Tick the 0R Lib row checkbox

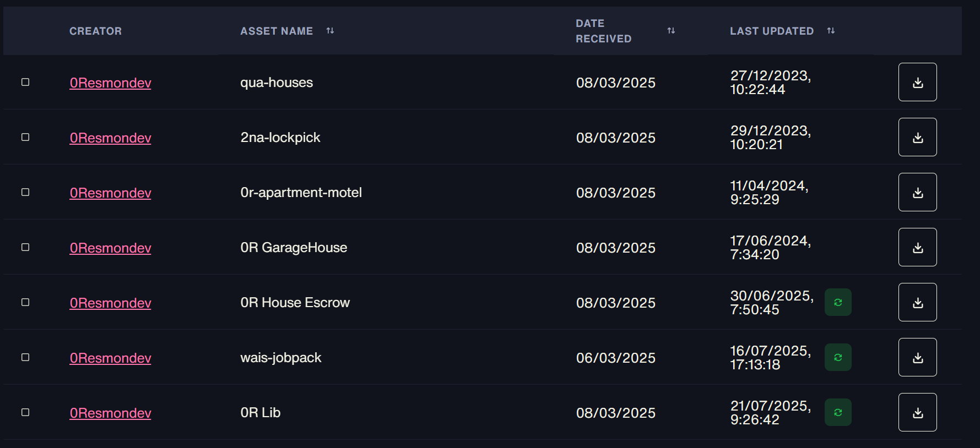click(x=25, y=412)
